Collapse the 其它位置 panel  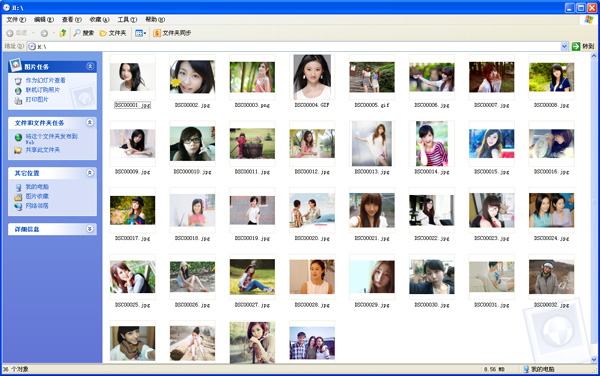click(90, 173)
